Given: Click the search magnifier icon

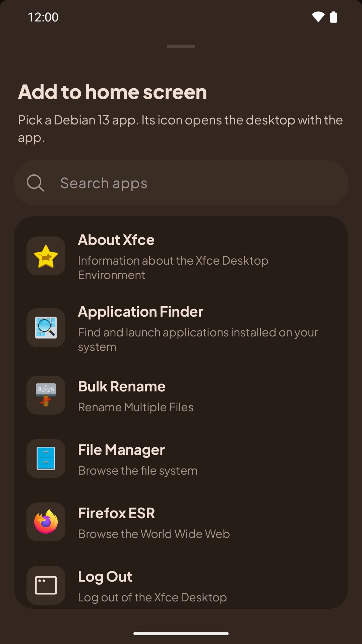Looking at the screenshot, I should point(35,183).
